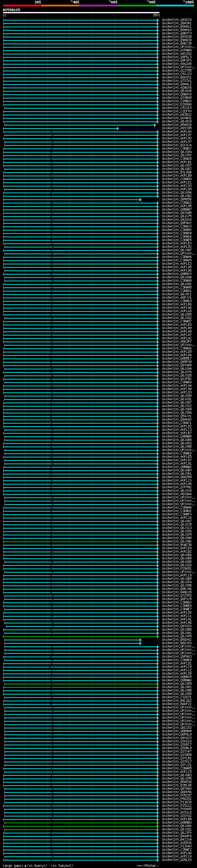This screenshot has width=197, height=868.
Task: Click the green alignment bar for Q6JSR2
Action: click(80, 687)
